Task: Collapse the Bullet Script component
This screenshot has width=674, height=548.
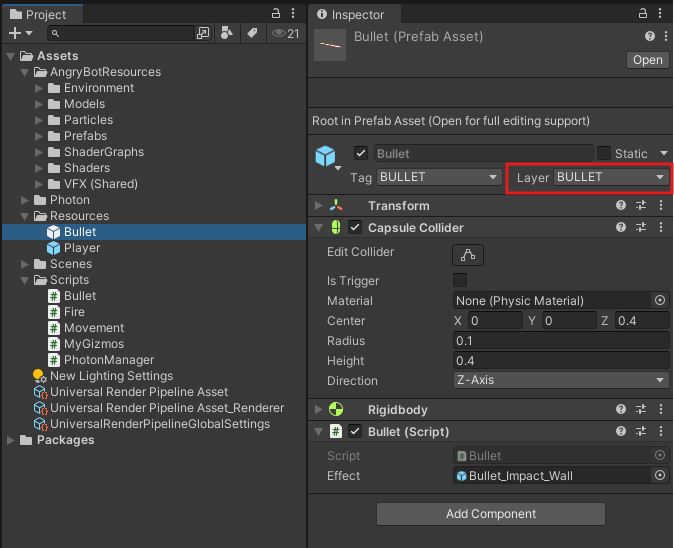Action: (319, 432)
